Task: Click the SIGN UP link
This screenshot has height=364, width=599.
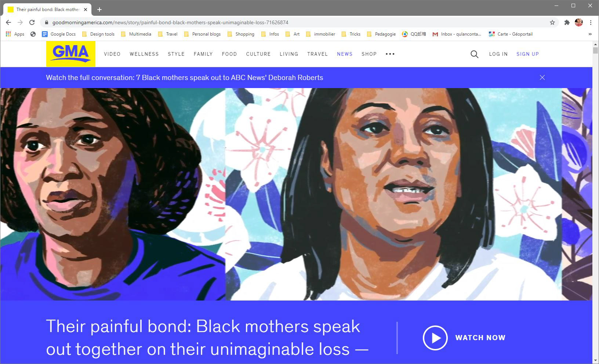Action: pos(527,54)
